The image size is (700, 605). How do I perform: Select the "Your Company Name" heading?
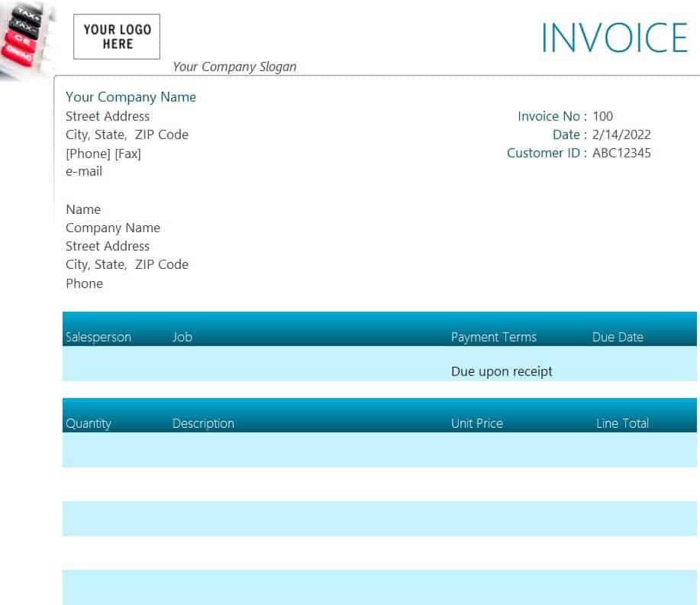(x=131, y=97)
